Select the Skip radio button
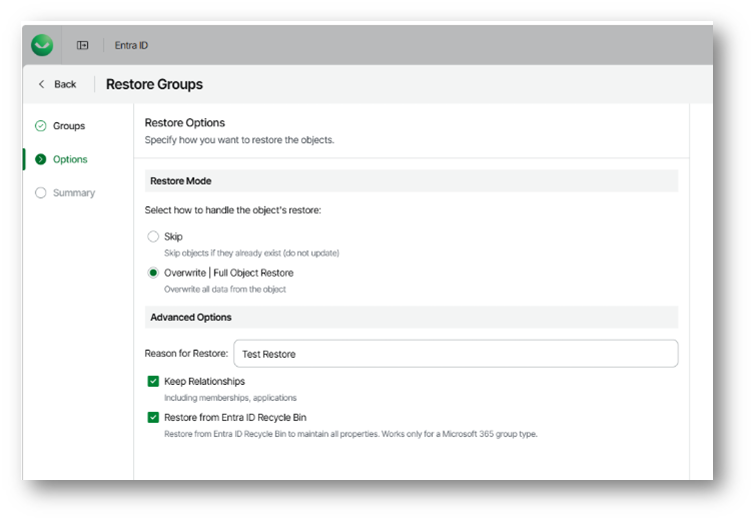Screen dimensions: 755x522 point(153,237)
